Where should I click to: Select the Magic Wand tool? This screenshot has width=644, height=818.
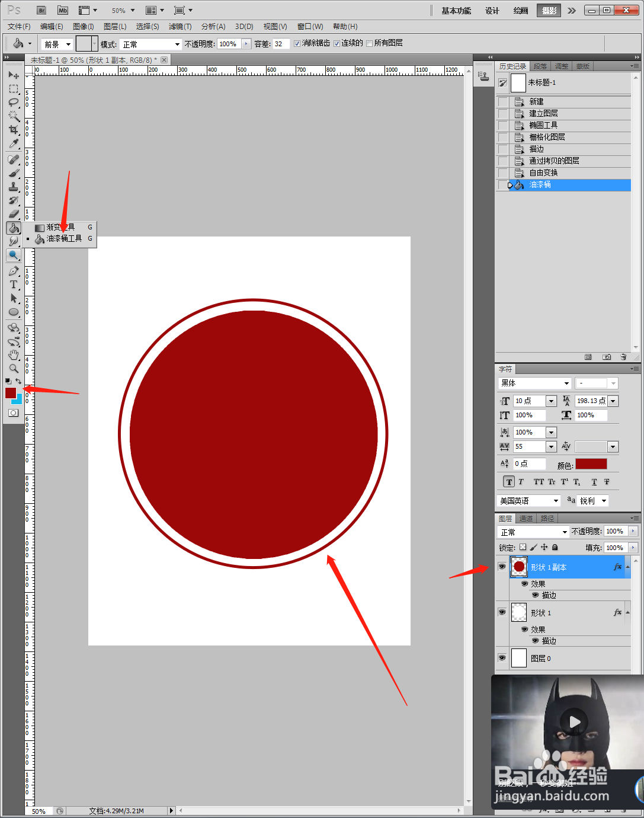coord(13,116)
